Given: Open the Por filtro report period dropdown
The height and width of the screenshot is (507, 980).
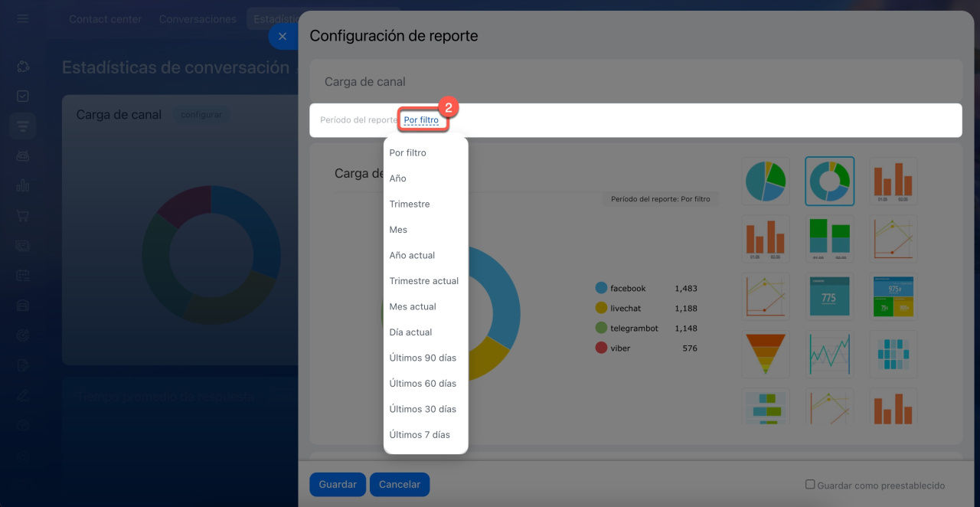Looking at the screenshot, I should tap(421, 120).
